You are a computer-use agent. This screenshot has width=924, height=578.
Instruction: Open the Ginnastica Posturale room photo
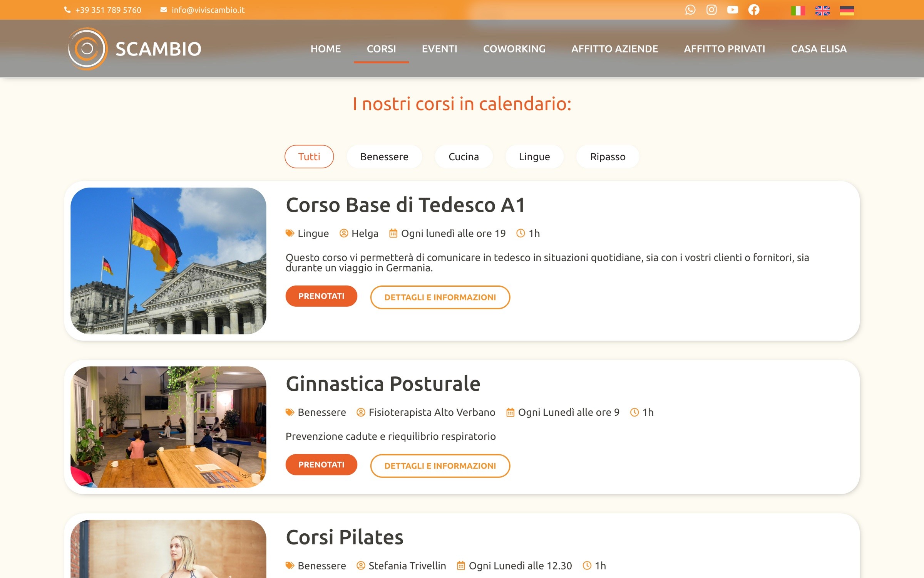click(168, 427)
